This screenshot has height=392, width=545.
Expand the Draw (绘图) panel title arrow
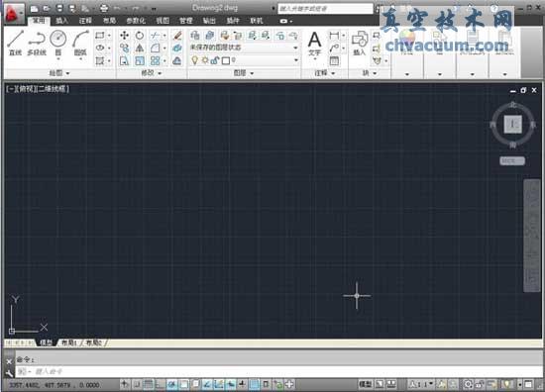coord(67,73)
